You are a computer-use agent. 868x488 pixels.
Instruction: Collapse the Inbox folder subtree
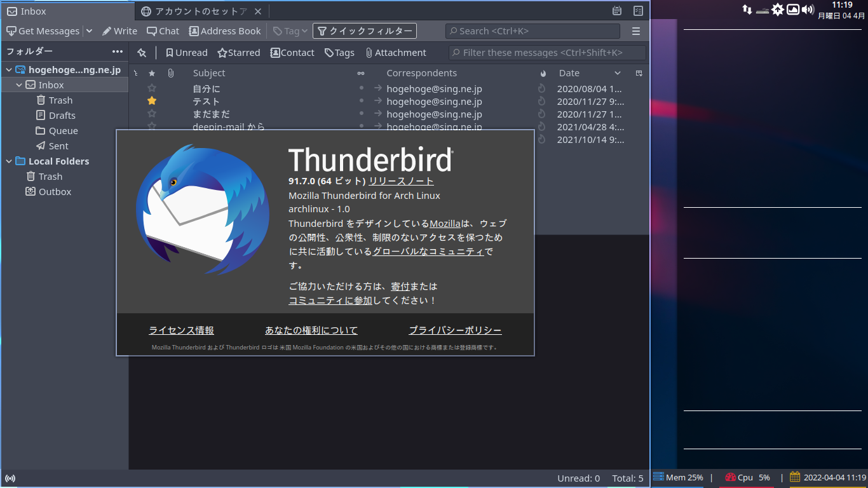[x=19, y=85]
